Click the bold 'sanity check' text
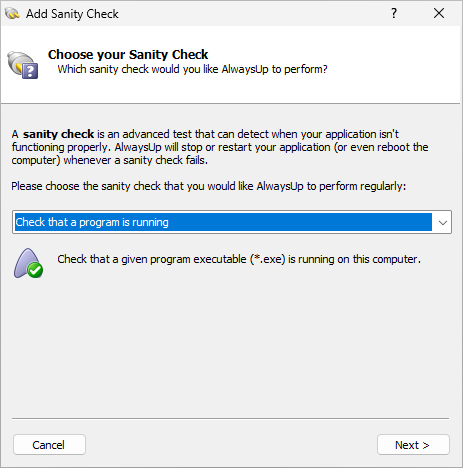The image size is (463, 468). (x=58, y=134)
